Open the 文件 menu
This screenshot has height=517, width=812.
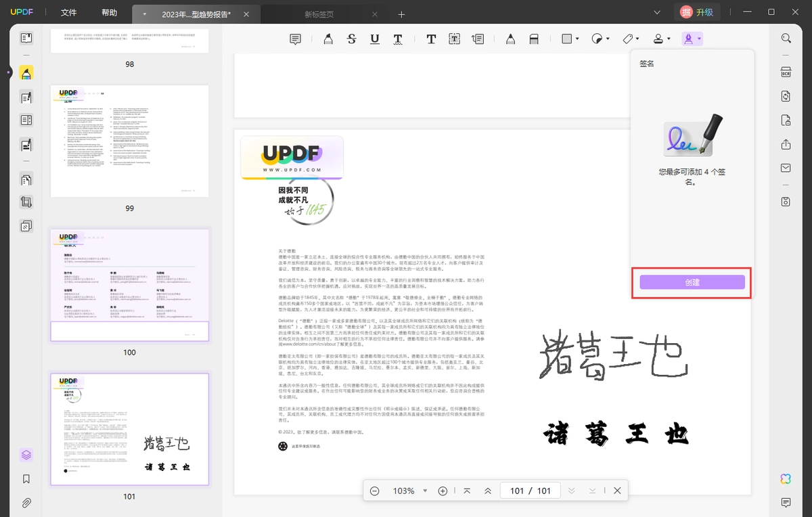68,13
